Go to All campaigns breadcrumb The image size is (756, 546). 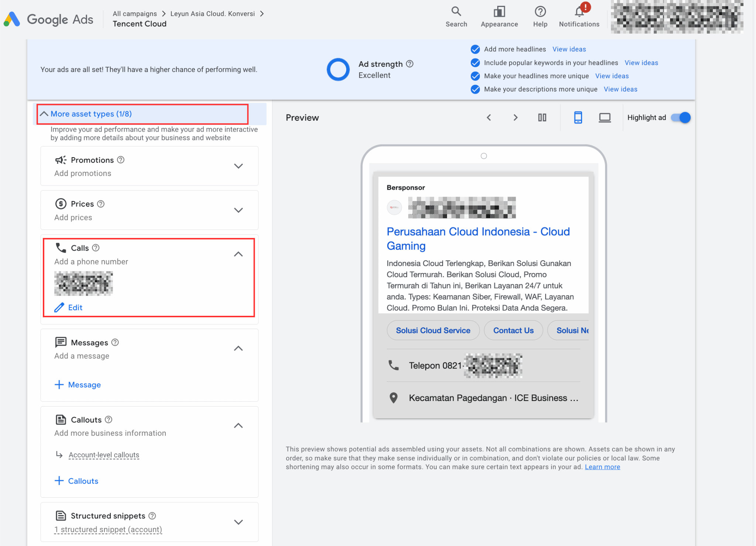click(x=135, y=14)
